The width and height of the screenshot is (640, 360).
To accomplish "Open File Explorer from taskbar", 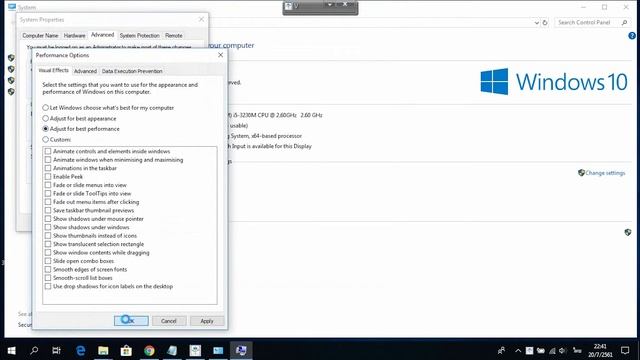I will (x=103, y=350).
